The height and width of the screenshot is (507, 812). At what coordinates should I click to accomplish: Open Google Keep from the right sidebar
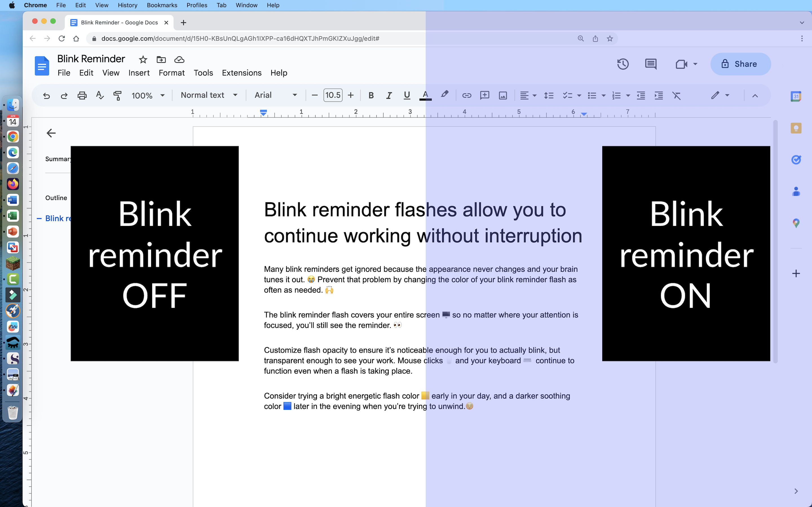(796, 128)
